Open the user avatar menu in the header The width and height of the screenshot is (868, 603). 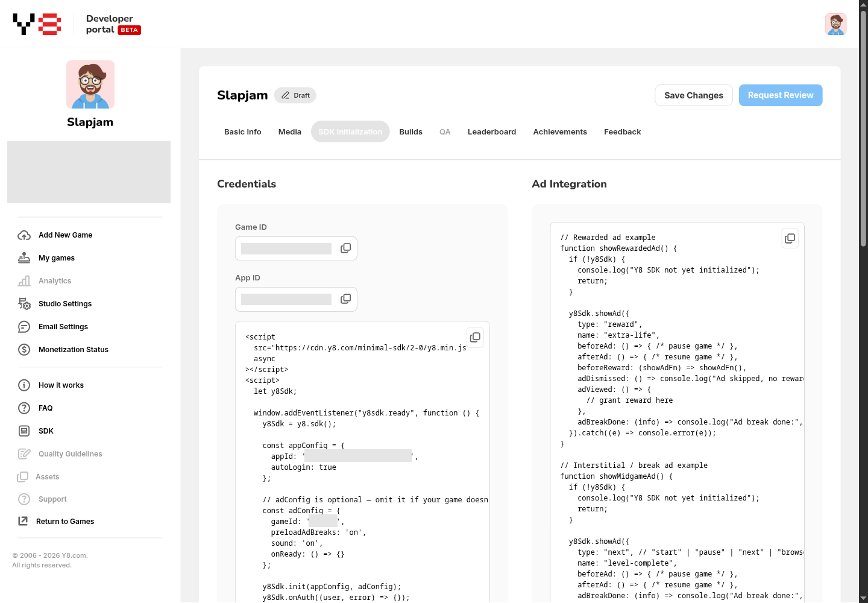[x=835, y=24]
